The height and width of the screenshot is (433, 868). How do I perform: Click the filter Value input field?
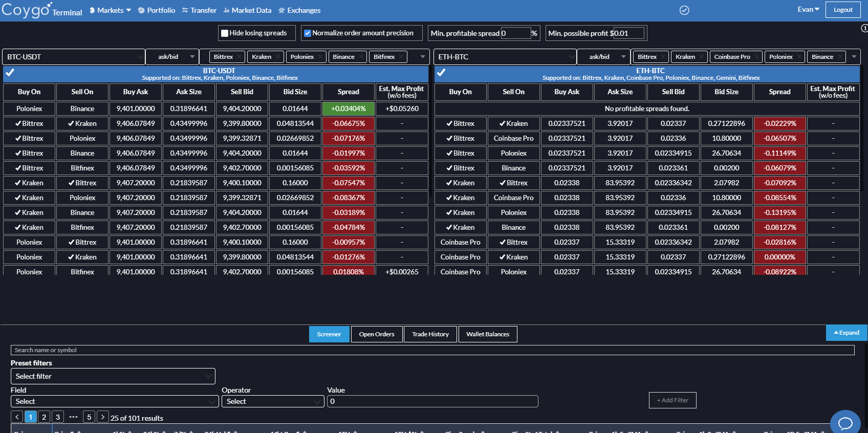tap(432, 401)
